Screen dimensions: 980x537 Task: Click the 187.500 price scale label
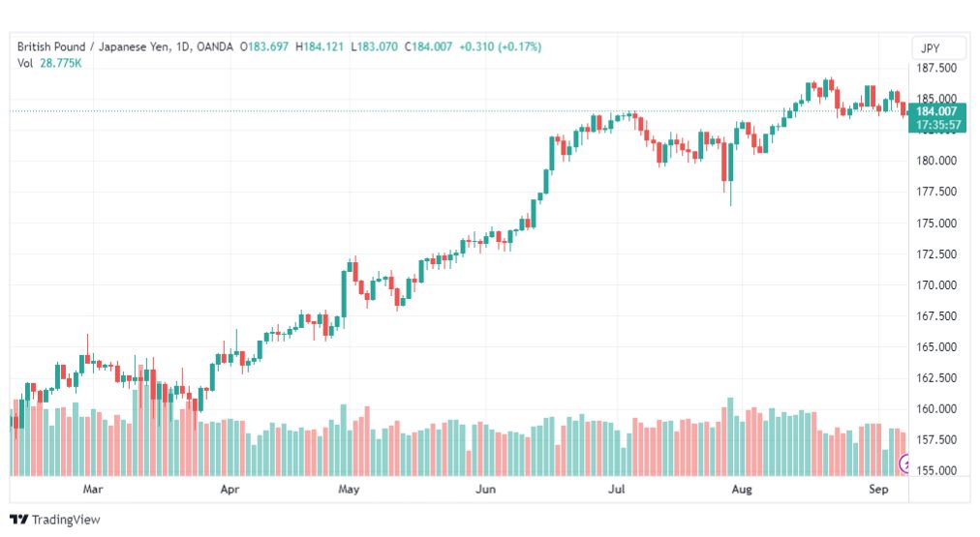pos(936,68)
